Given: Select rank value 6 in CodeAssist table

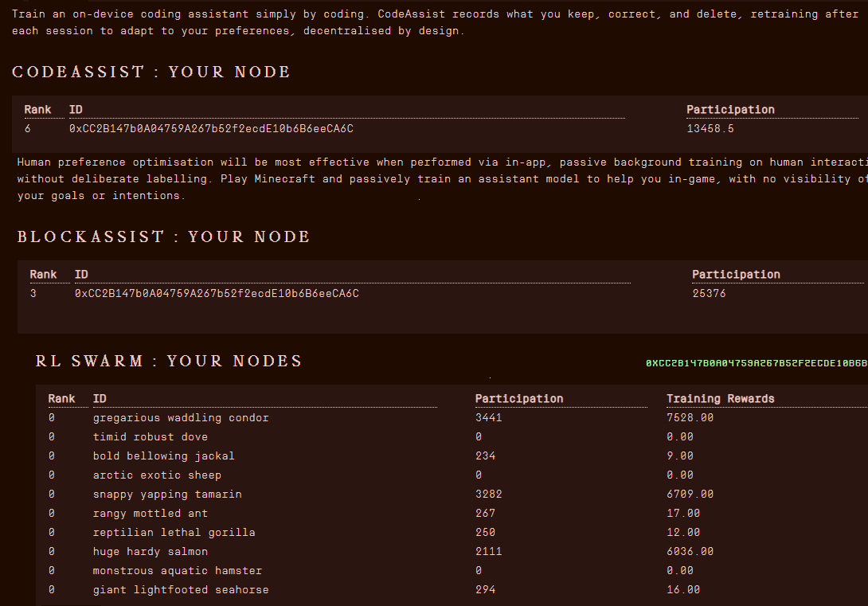Looking at the screenshot, I should pyautogui.click(x=28, y=128).
